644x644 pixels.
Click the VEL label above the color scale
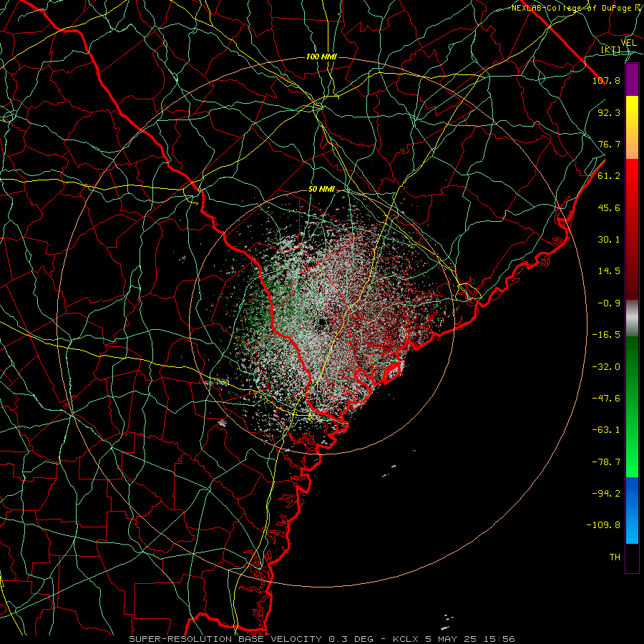point(628,43)
